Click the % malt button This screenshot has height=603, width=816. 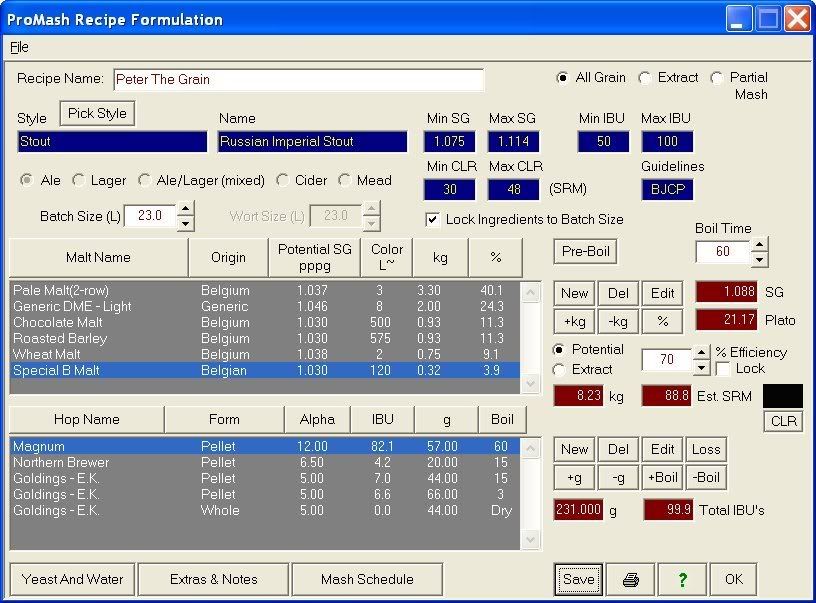click(662, 322)
